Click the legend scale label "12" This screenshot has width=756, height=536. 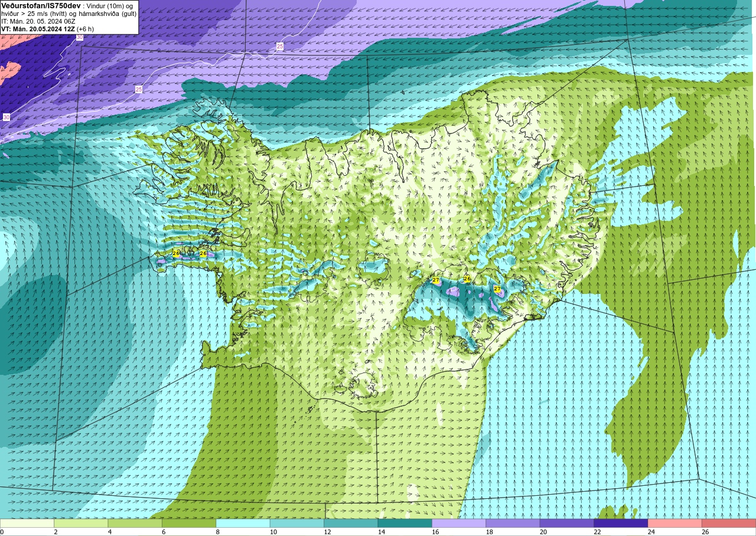click(328, 532)
